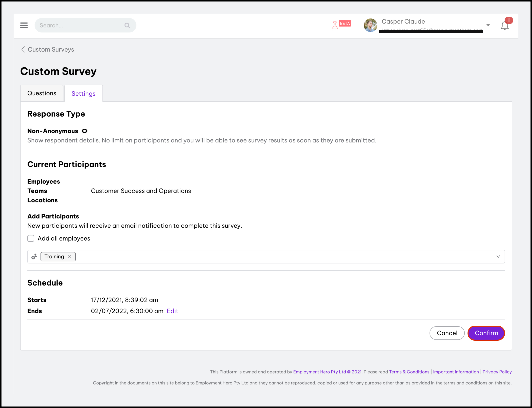Open the Terms & Conditions link
532x408 pixels.
(409, 372)
